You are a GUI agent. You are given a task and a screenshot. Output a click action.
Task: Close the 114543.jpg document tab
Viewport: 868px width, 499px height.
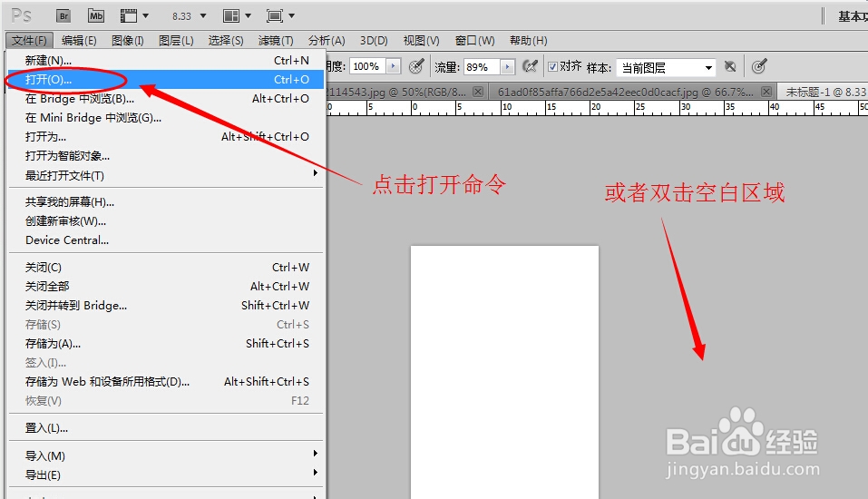(x=478, y=92)
